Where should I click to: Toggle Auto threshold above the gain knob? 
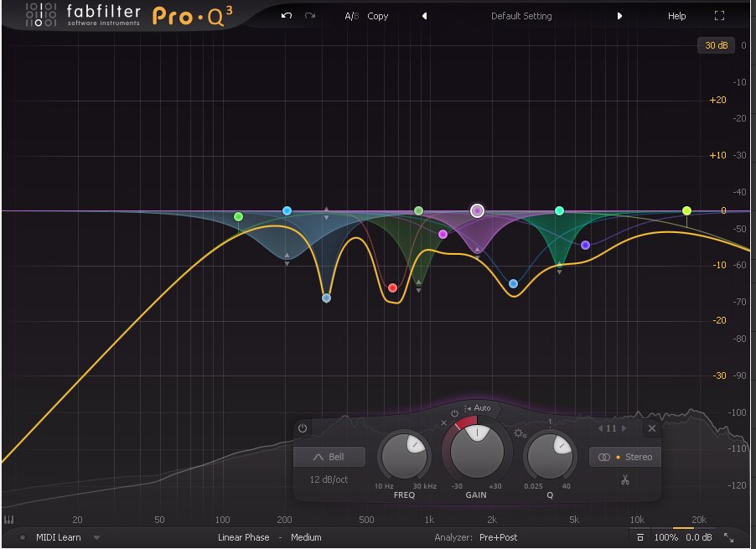point(478,408)
